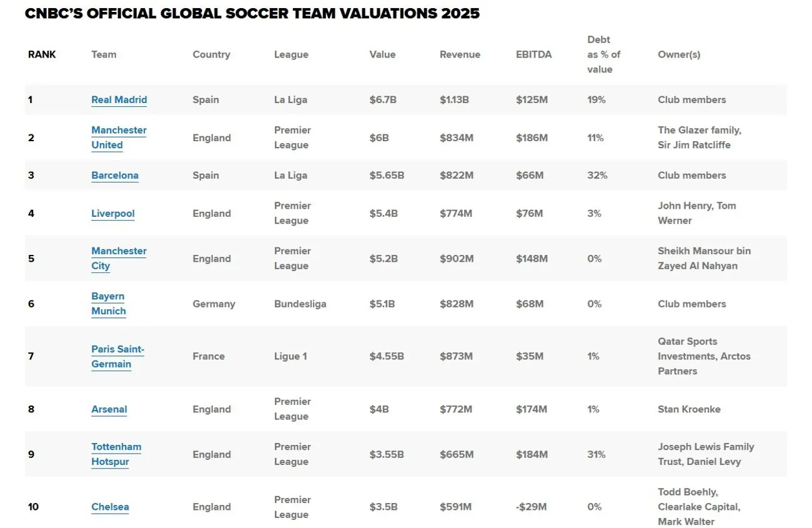Viewport: 812px width, 528px height.
Task: Click the League column header
Action: 291,54
